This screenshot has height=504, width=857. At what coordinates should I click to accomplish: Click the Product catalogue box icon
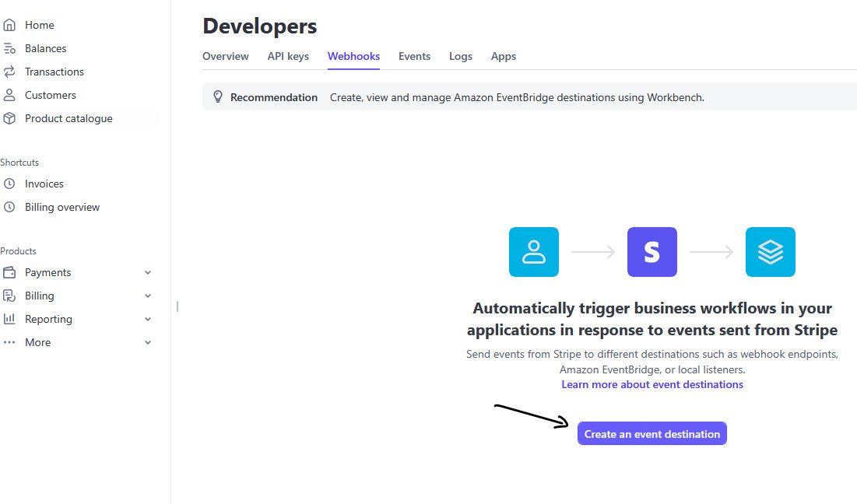(x=9, y=118)
